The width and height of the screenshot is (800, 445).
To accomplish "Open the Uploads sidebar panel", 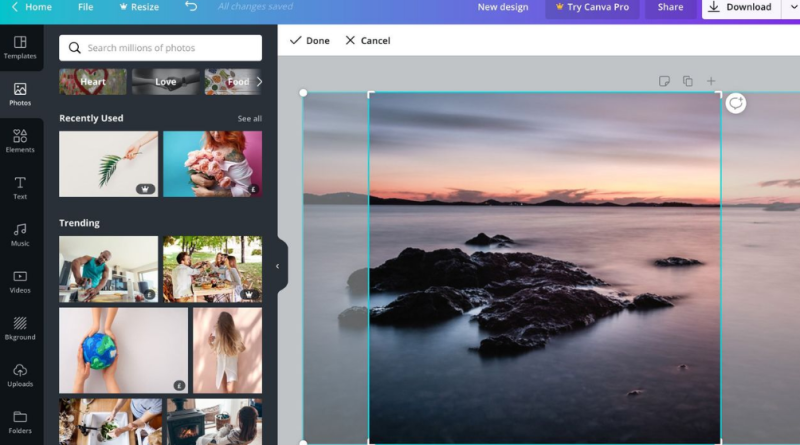I will [x=20, y=376].
